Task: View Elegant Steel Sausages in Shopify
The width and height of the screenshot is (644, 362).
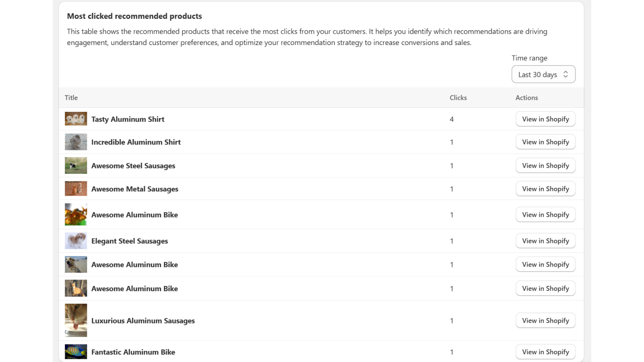Action: [545, 241]
